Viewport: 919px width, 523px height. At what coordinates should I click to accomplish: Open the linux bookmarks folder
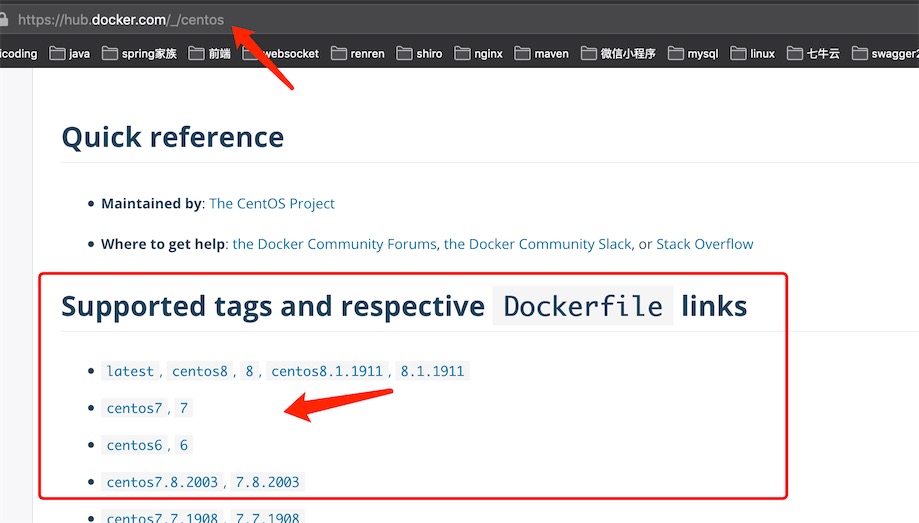(753, 53)
